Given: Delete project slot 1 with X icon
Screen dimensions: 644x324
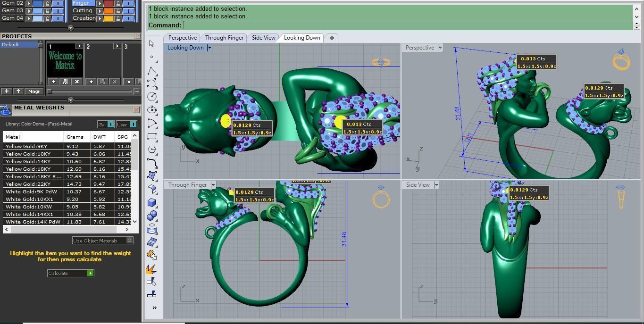Looking at the screenshot, I should [77, 82].
